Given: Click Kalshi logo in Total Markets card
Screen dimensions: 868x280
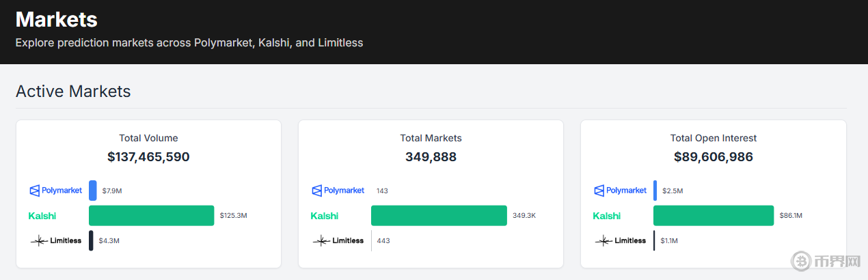Looking at the screenshot, I should (x=325, y=216).
